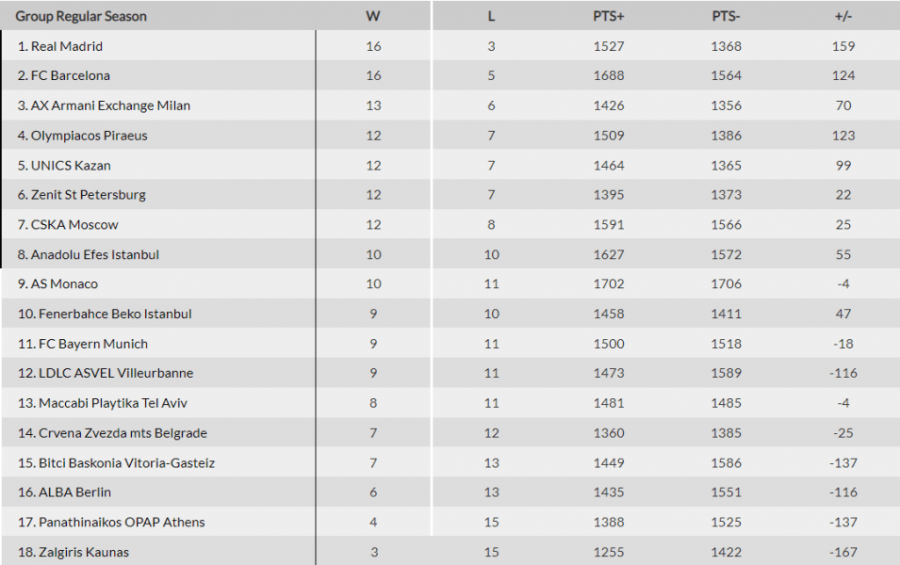This screenshot has width=900, height=565.
Task: Open the FC Bayern Munich entry
Action: [x=83, y=344]
